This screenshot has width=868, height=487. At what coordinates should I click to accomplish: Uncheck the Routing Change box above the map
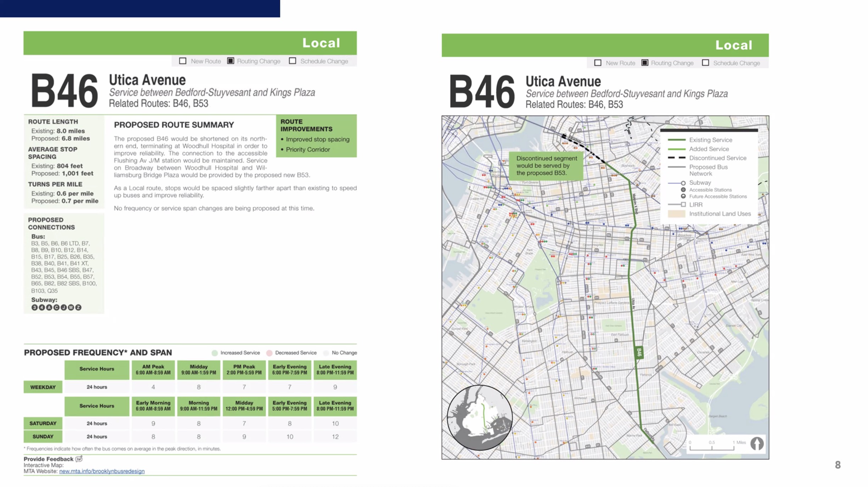click(x=645, y=63)
